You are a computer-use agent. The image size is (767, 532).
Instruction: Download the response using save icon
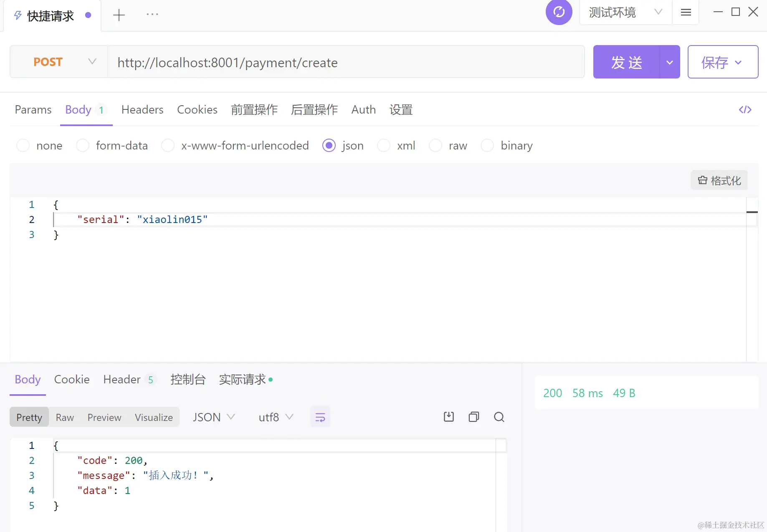coord(448,417)
